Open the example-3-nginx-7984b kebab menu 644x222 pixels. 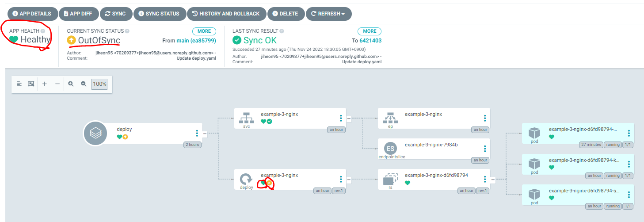click(x=485, y=148)
